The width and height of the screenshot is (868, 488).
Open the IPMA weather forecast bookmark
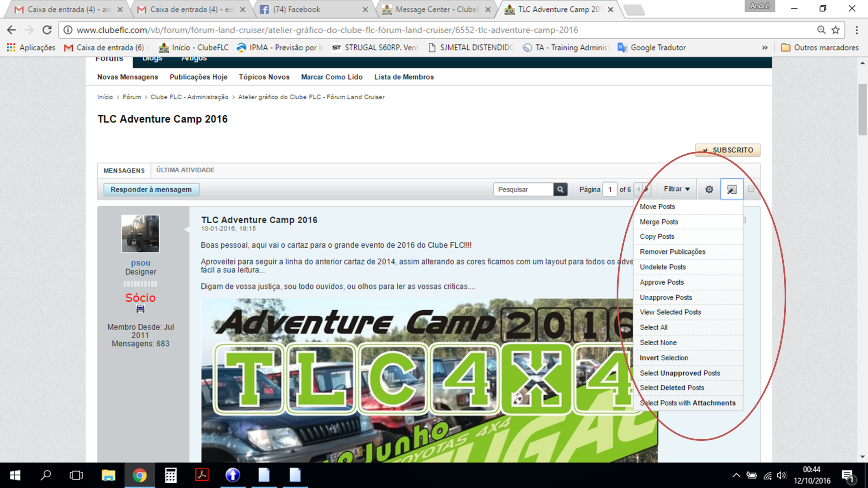280,48
